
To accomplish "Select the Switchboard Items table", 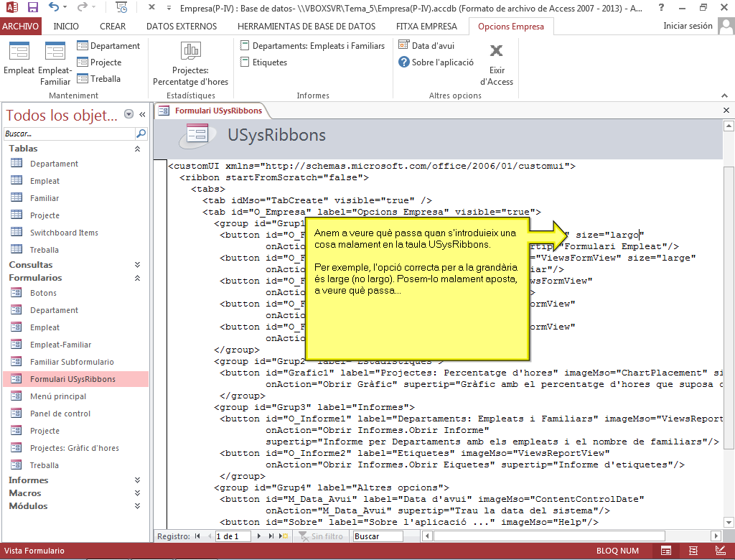I will [x=76, y=233].
